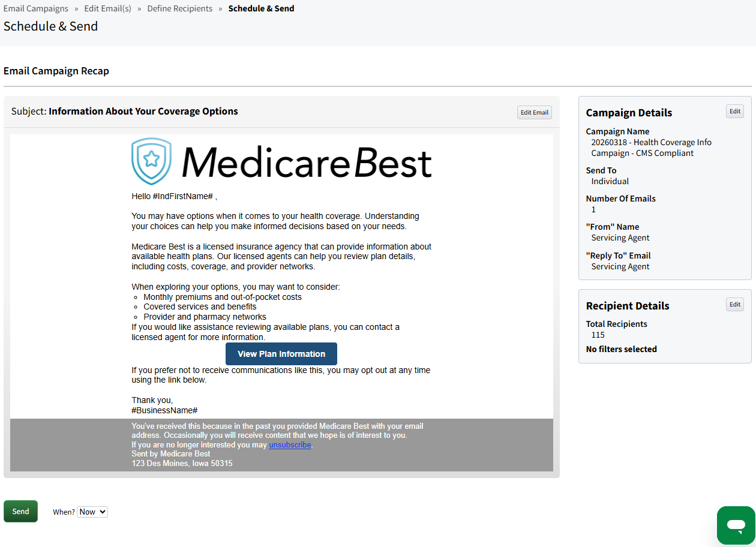Click the Edit Email button
Screen dimensions: 756x547
tap(534, 112)
